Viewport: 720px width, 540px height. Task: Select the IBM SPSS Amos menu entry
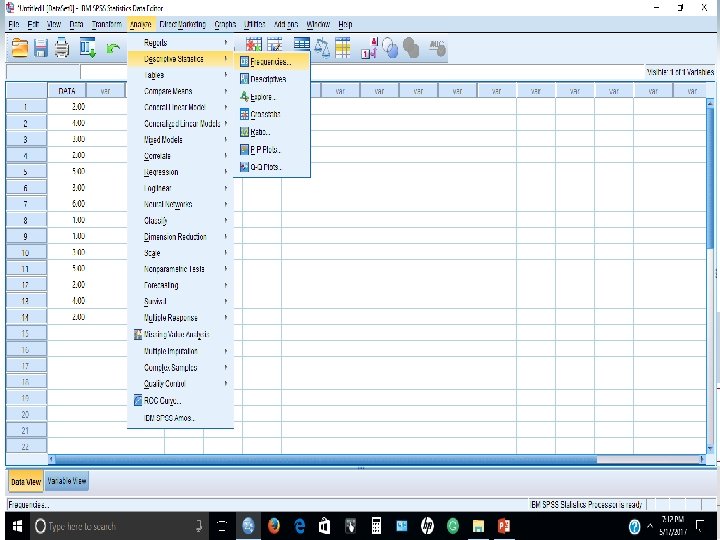180,418
